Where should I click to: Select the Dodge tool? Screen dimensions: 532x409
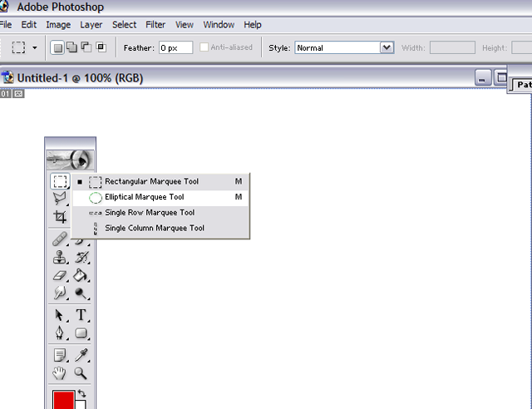(x=81, y=293)
